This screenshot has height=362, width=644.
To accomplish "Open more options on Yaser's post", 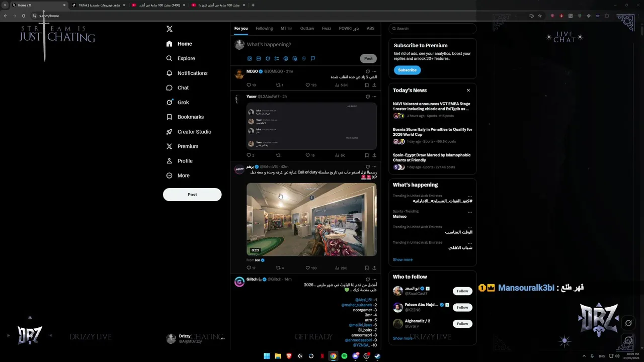I will 374,97.
